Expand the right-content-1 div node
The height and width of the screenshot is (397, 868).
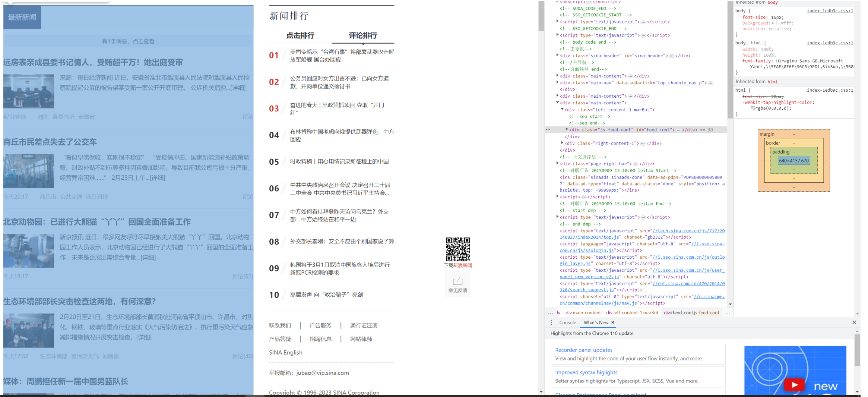[562, 143]
